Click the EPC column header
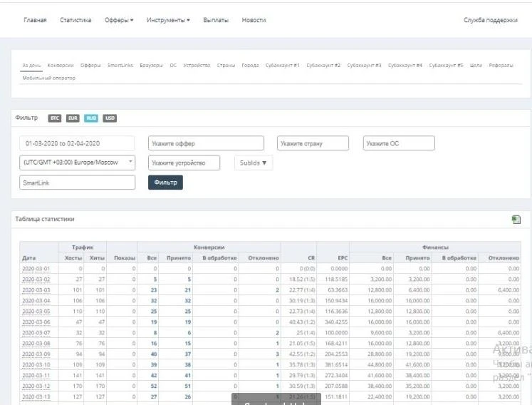Image resolution: width=532 pixels, height=405 pixels. pos(343,258)
